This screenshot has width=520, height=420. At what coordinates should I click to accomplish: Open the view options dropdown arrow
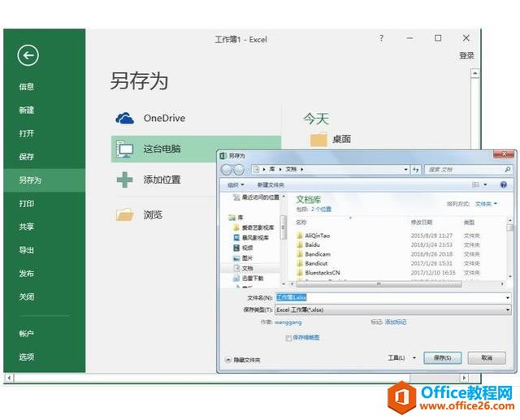point(485,184)
